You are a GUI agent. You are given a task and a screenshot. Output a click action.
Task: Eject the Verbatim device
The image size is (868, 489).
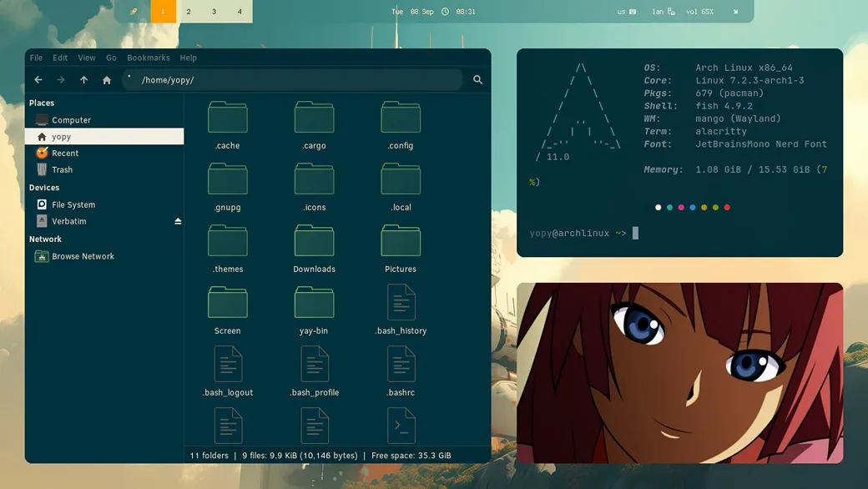point(178,221)
